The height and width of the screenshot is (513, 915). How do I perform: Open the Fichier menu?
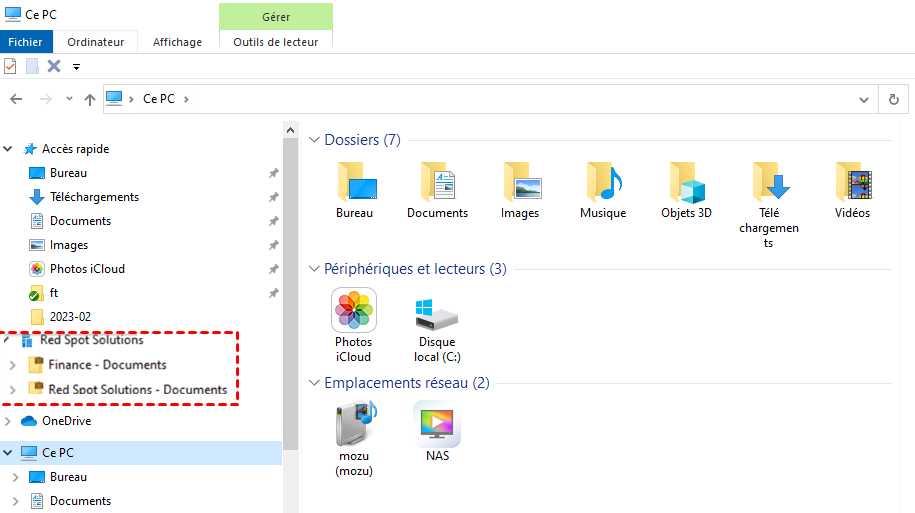26,42
